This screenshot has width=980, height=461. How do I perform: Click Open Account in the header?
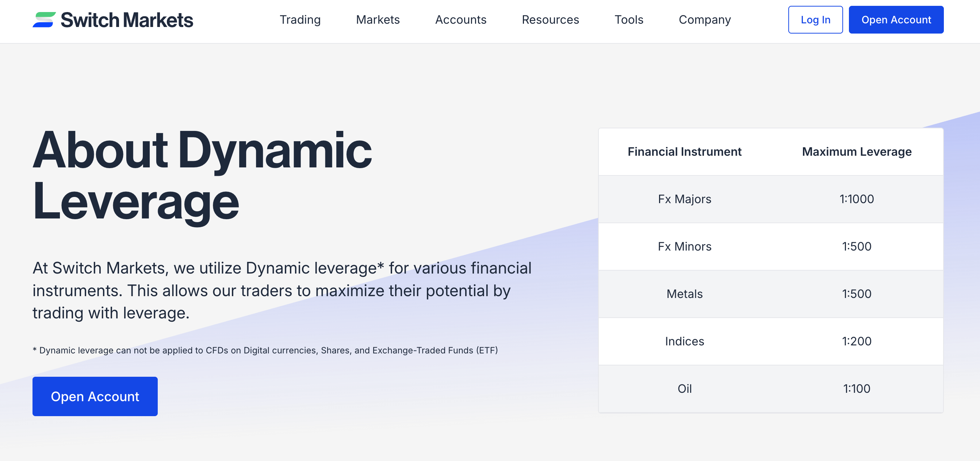tap(896, 20)
